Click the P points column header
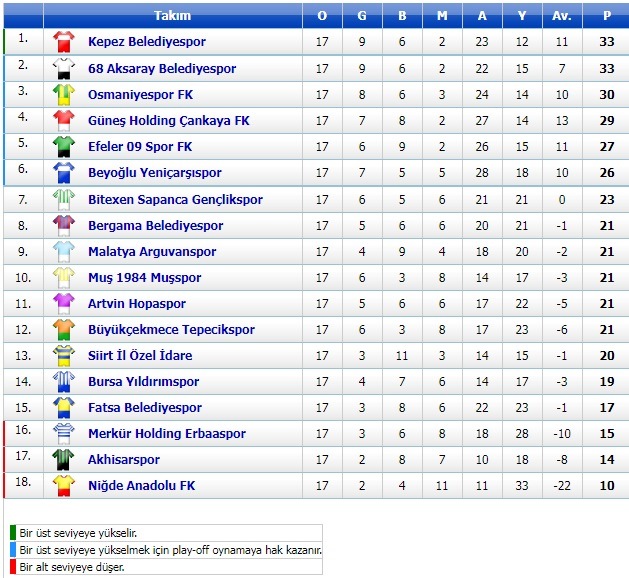 click(x=607, y=16)
